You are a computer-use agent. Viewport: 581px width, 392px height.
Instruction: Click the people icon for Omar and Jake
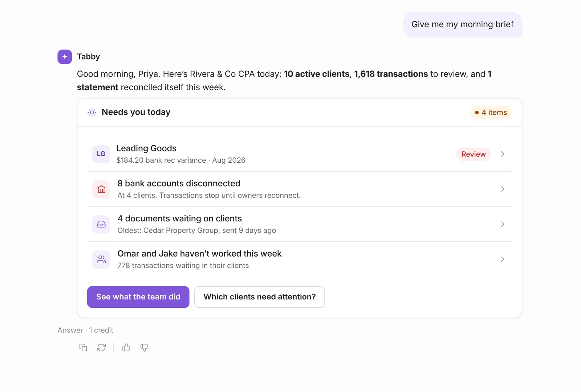tap(101, 259)
